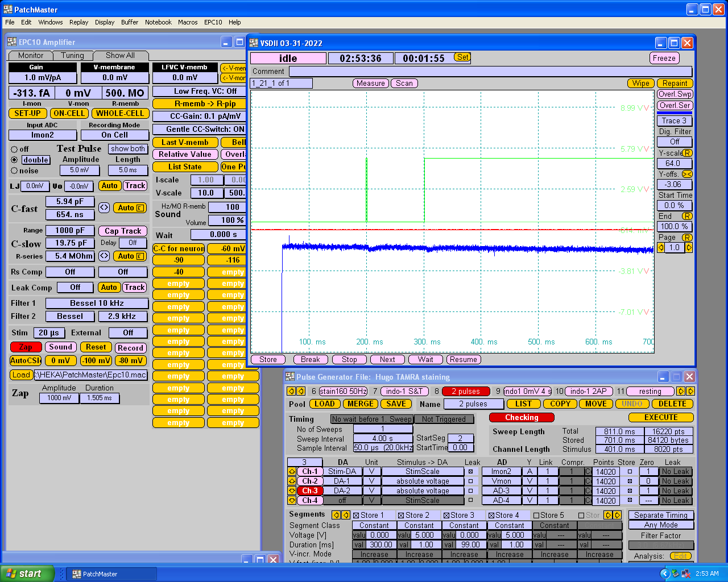Click the Zap button

coord(26,347)
